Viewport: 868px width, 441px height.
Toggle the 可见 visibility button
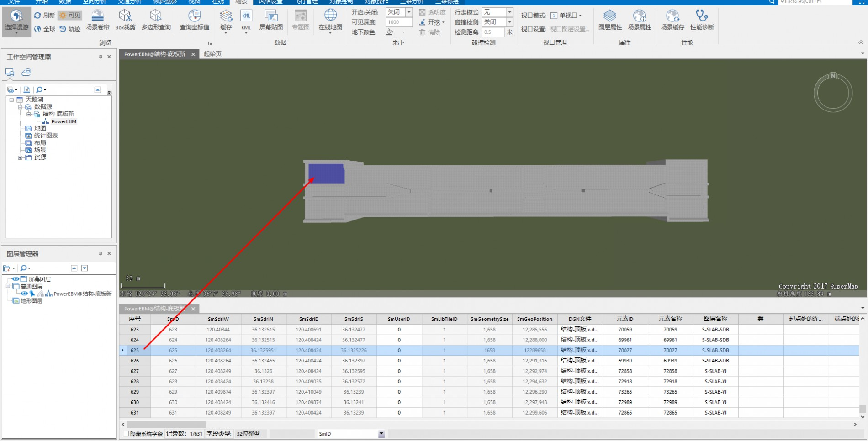[70, 16]
